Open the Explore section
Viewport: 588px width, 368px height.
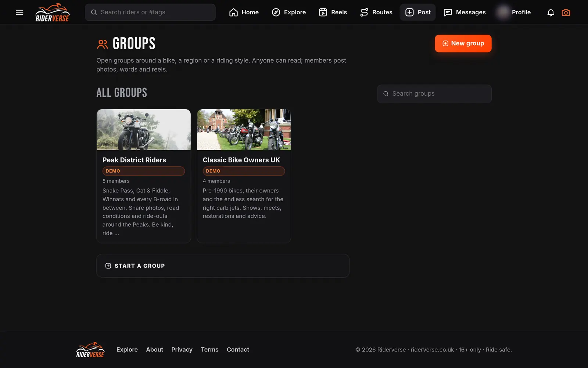tap(289, 12)
